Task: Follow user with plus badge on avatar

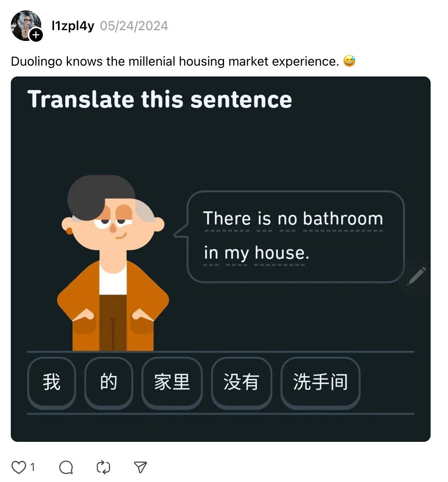Action: click(36, 35)
